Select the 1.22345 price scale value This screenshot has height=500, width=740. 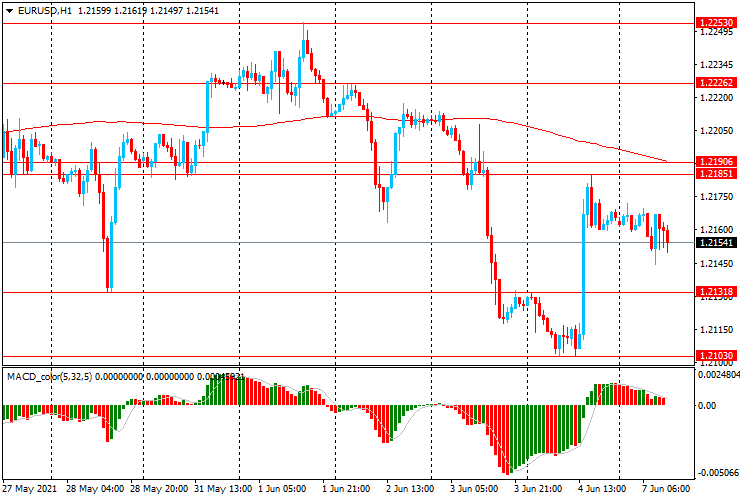(716, 65)
